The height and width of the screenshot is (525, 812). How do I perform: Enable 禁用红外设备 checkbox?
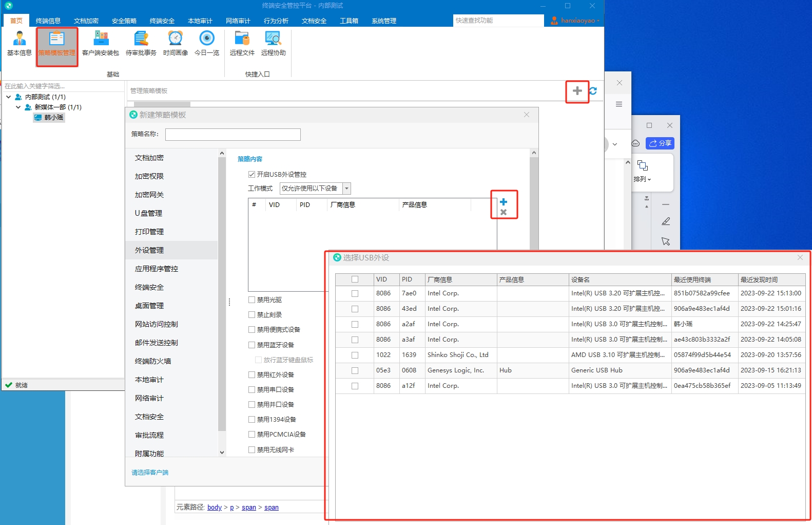(252, 375)
